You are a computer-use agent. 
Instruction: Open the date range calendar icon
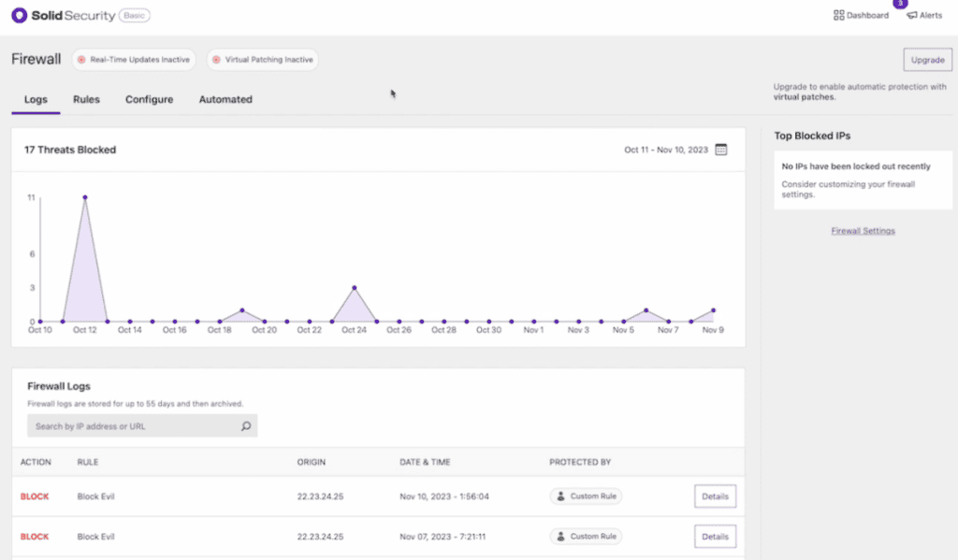tap(721, 150)
